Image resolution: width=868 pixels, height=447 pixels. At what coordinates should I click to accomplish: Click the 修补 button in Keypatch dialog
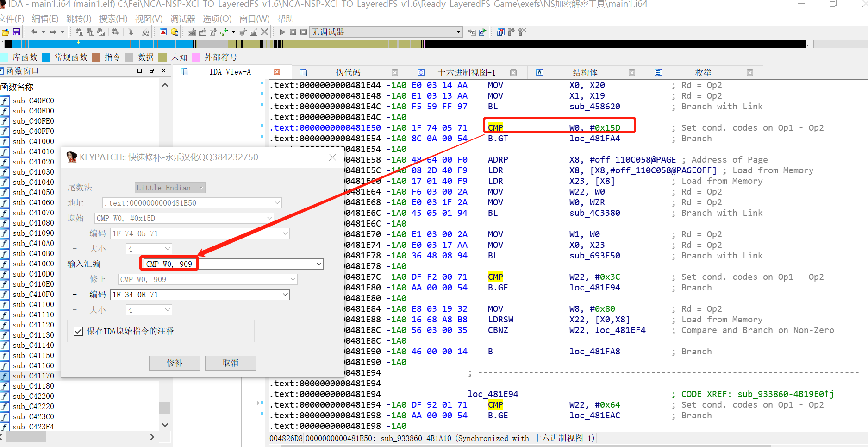point(175,363)
